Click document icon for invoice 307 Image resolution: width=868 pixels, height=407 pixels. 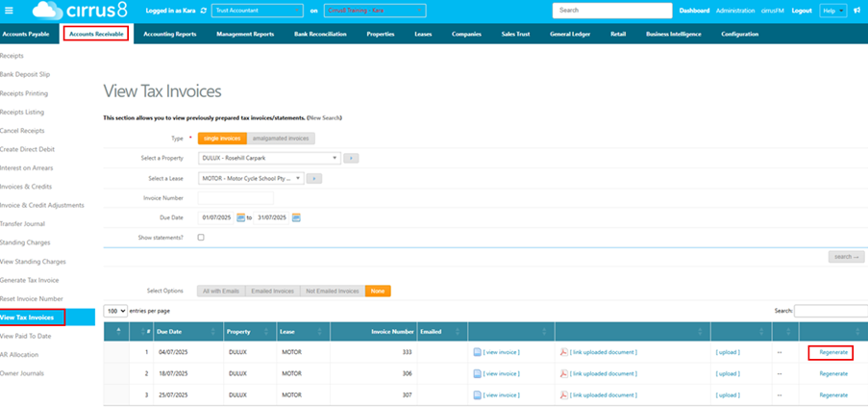pos(477,394)
